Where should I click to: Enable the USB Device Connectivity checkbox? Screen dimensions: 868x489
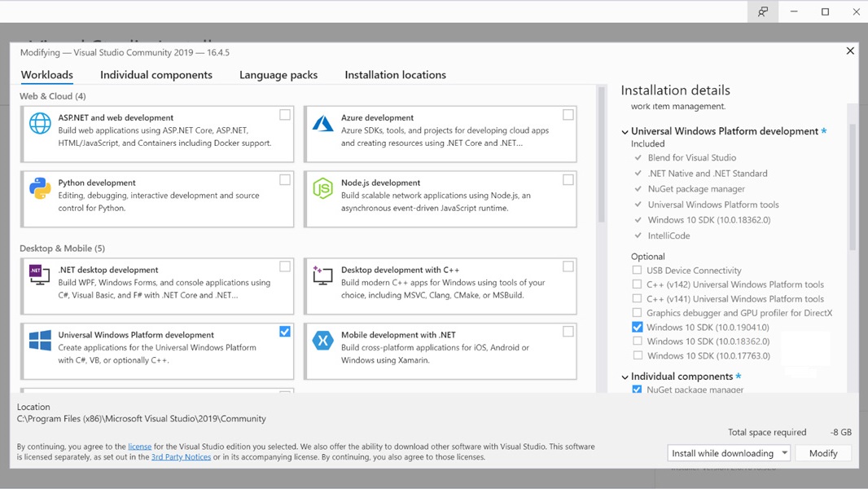tap(638, 271)
